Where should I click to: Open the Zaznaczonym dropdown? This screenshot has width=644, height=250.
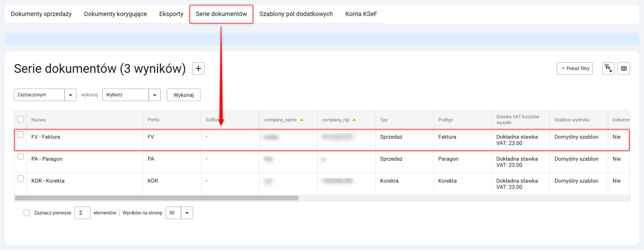point(70,95)
